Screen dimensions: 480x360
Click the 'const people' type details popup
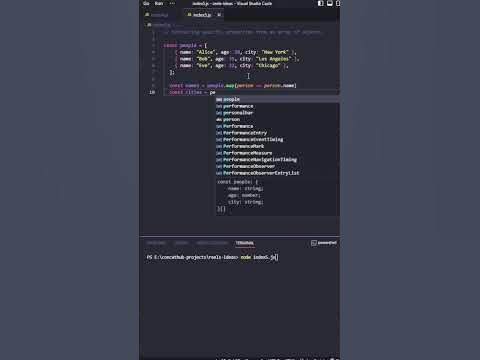pos(277,196)
